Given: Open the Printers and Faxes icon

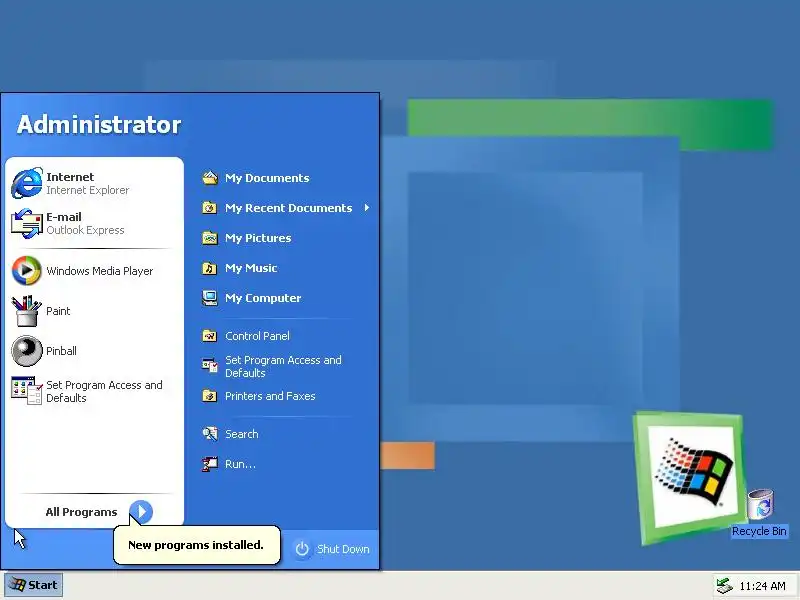Looking at the screenshot, I should (x=210, y=396).
